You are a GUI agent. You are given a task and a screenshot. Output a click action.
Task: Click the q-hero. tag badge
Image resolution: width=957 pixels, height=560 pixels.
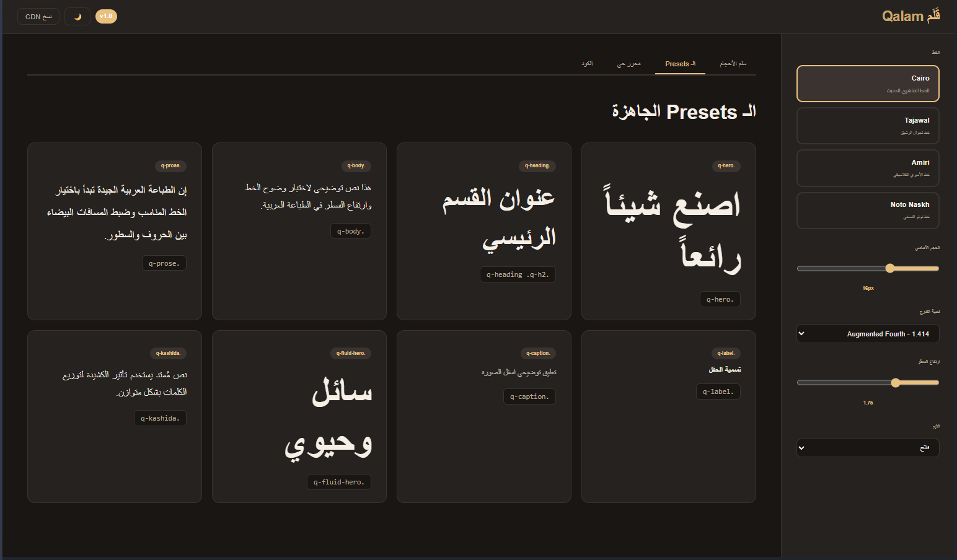pyautogui.click(x=726, y=166)
